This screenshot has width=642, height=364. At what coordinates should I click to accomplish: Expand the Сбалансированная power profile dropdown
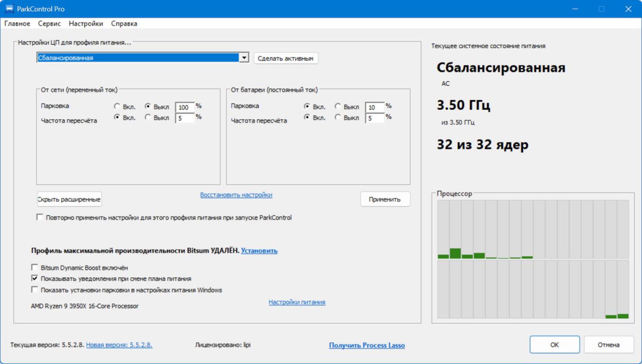[x=244, y=58]
